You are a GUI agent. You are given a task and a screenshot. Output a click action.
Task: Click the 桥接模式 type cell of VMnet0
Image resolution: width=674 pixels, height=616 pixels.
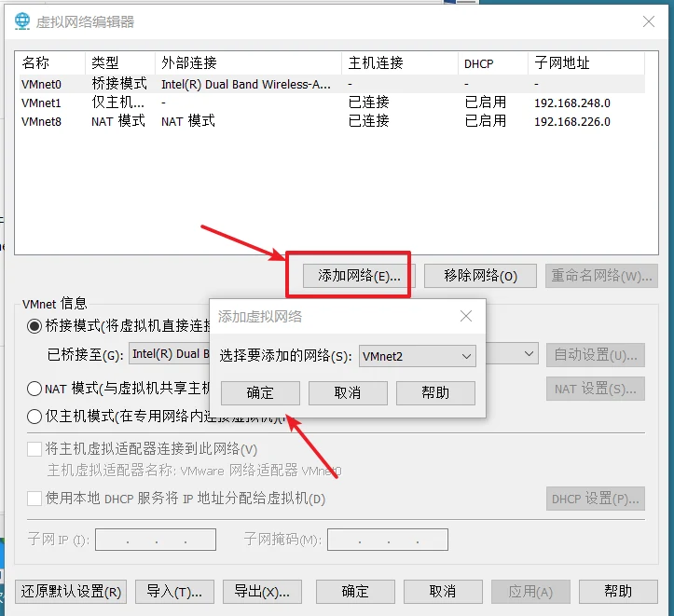point(119,84)
